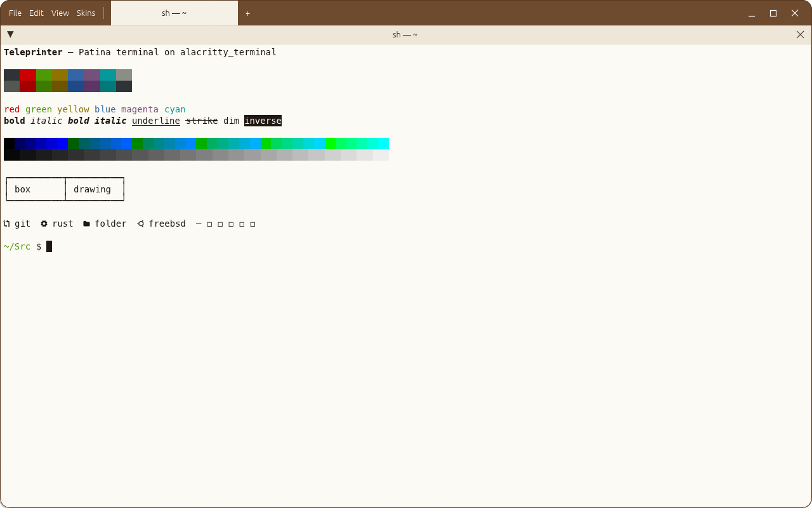Expand the pane dropdown triangle
This screenshot has width=812, height=508.
(x=10, y=34)
